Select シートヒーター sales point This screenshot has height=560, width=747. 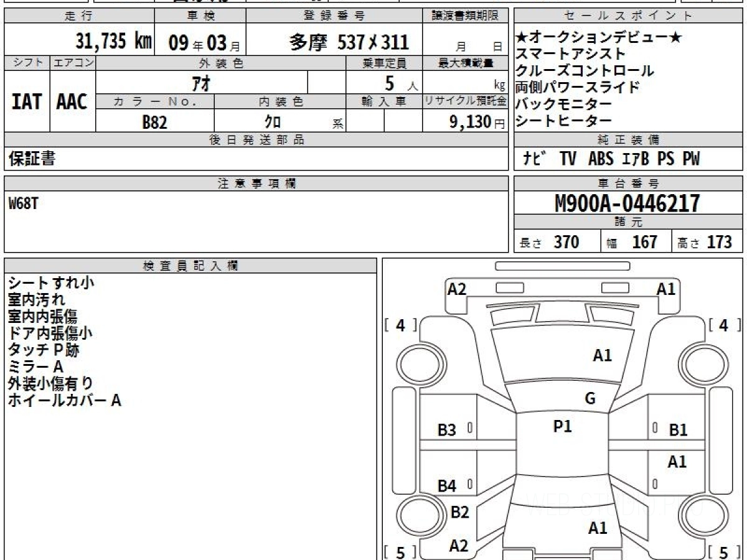tap(563, 120)
